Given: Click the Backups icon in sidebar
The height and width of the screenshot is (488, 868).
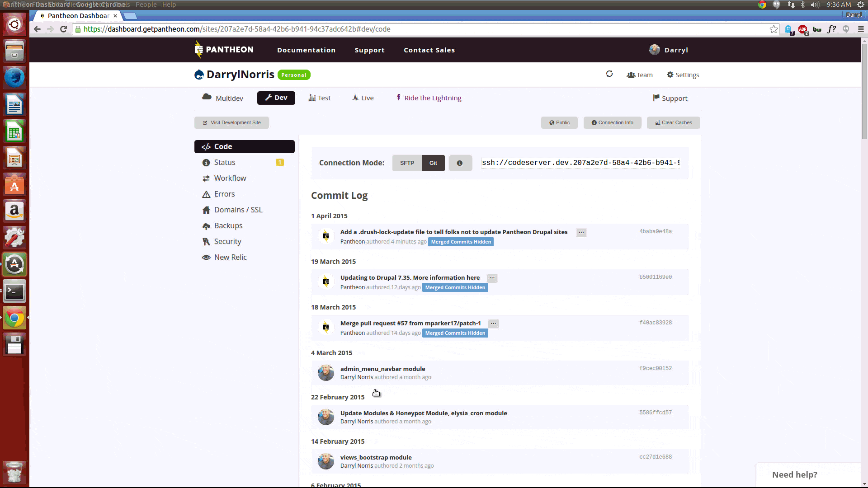Looking at the screenshot, I should pyautogui.click(x=206, y=225).
